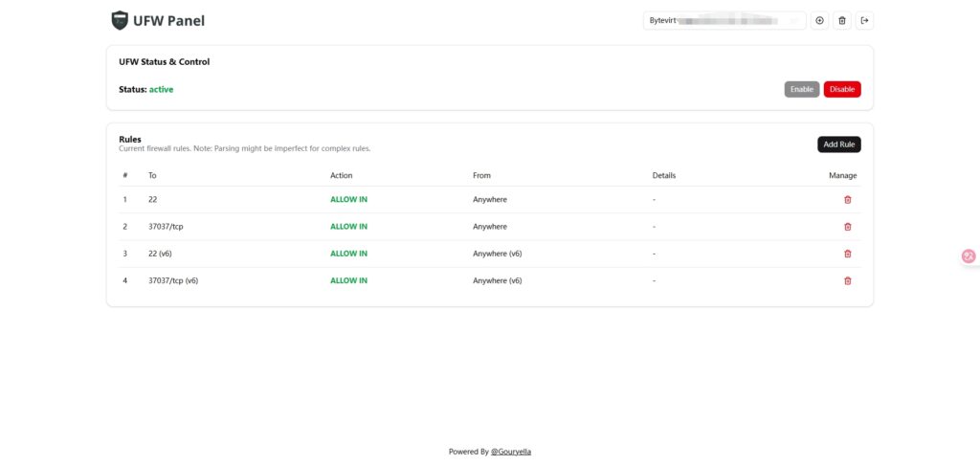Remove rule 3 for 22 (v6)
The height and width of the screenshot is (465, 980).
(847, 254)
